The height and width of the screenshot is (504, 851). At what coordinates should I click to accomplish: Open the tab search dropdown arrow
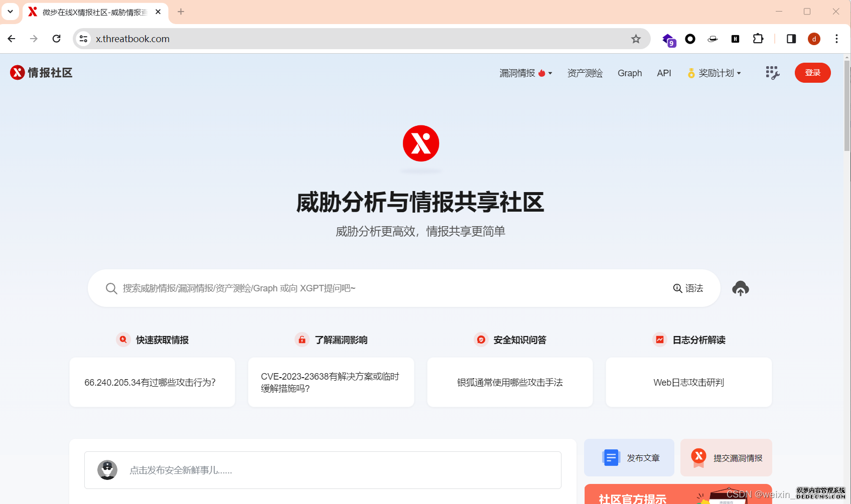(x=10, y=12)
